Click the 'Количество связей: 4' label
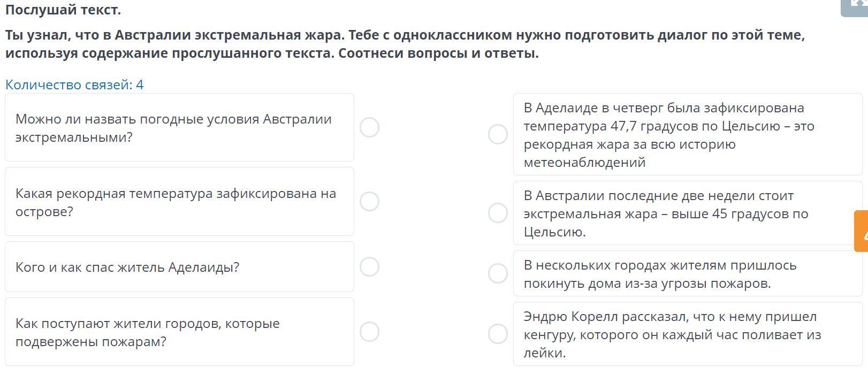Viewport: 868px width, 390px height. tap(74, 85)
